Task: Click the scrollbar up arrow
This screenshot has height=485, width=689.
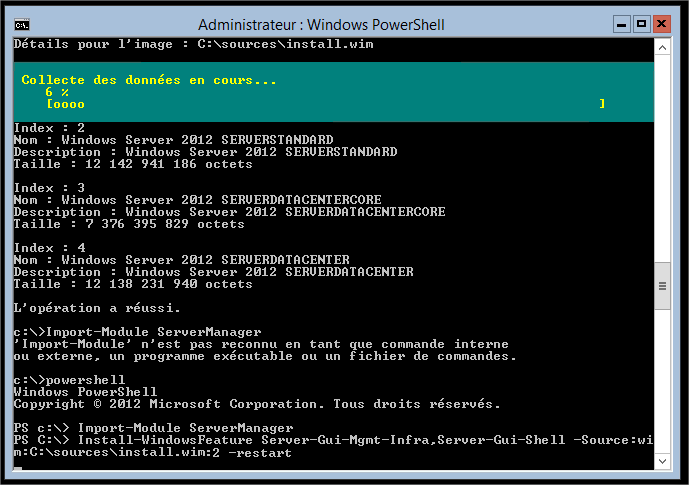Action: click(x=663, y=47)
